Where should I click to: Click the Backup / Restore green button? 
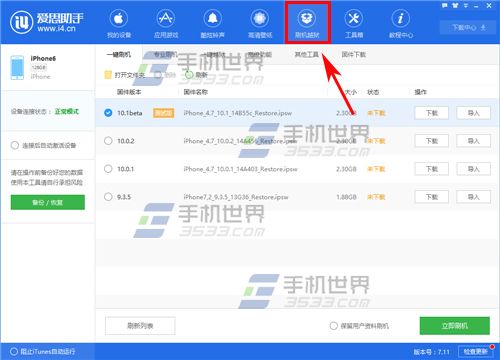[x=48, y=202]
